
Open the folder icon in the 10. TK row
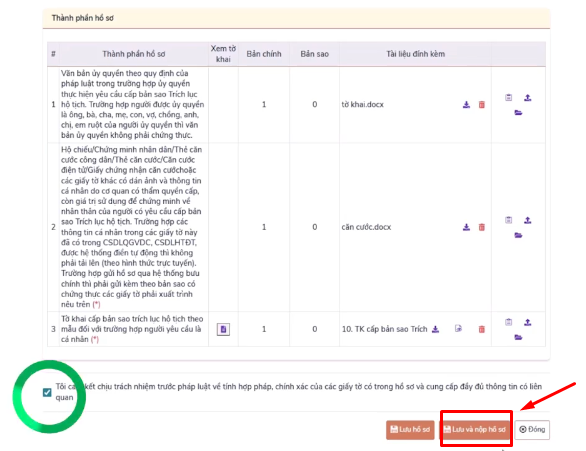tap(518, 337)
